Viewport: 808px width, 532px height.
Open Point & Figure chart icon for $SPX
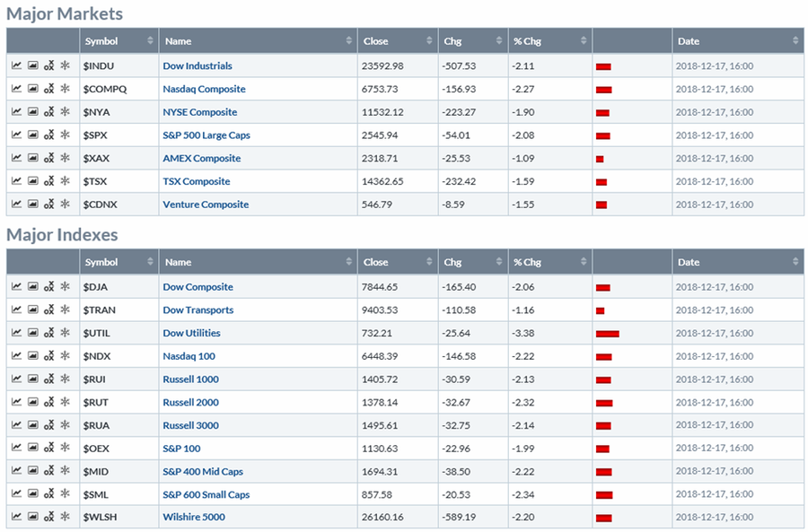[49, 135]
